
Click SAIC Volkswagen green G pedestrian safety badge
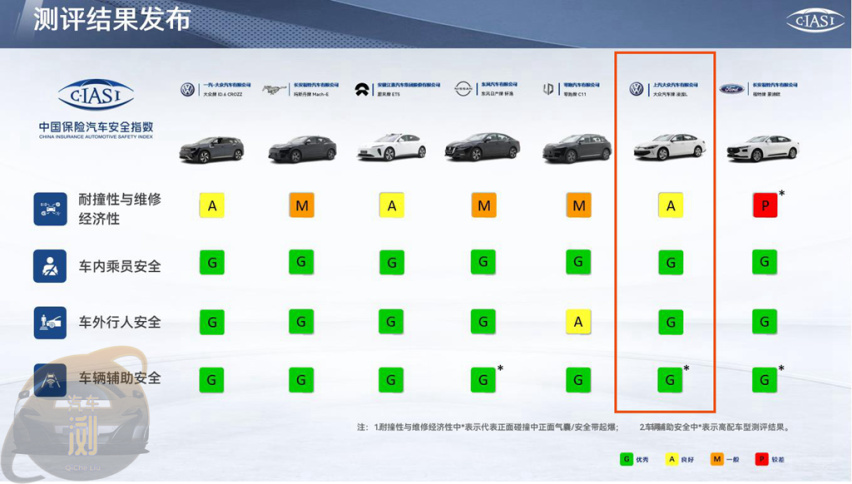click(671, 322)
